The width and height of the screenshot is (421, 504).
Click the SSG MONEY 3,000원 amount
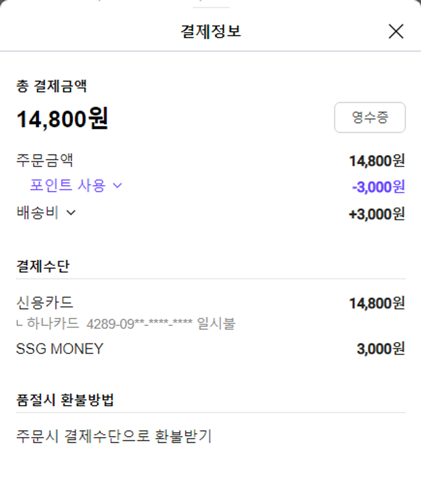click(x=381, y=349)
